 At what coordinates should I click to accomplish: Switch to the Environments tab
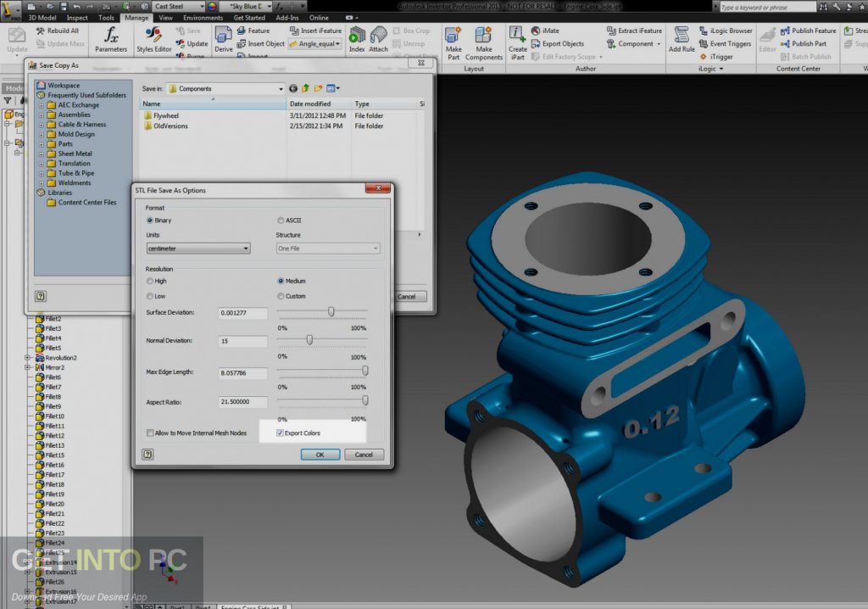[203, 18]
